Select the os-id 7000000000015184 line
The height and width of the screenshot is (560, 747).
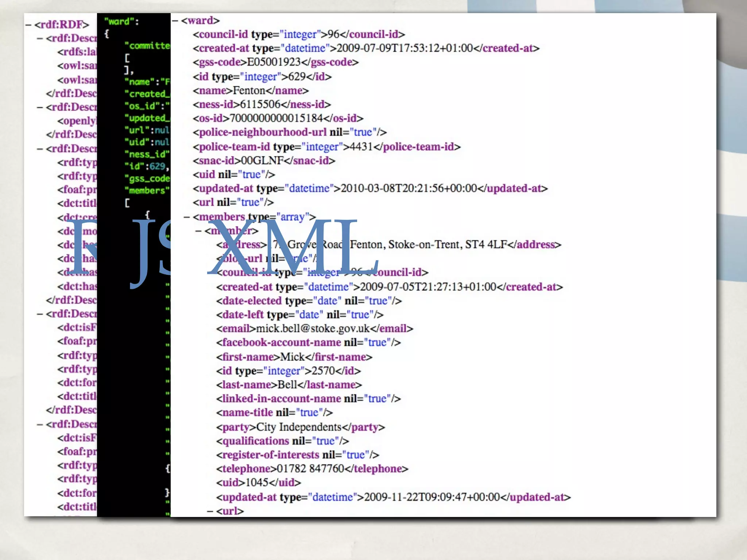[x=278, y=118]
